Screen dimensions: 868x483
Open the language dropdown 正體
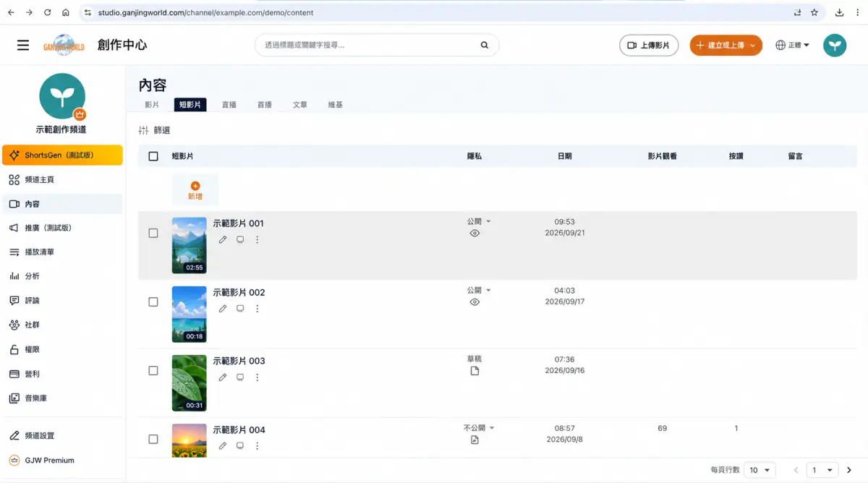tap(792, 45)
